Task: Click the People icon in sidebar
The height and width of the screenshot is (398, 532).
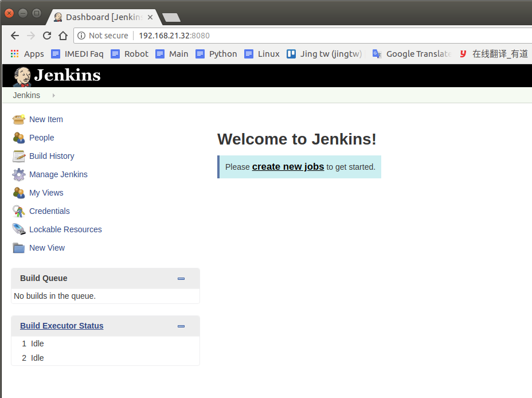Action: pyautogui.click(x=19, y=138)
